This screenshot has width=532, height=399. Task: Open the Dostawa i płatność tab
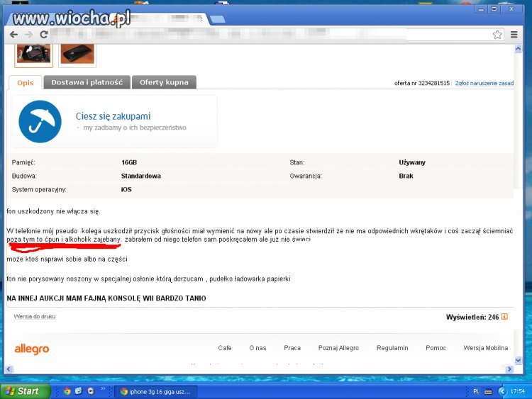pos(87,82)
